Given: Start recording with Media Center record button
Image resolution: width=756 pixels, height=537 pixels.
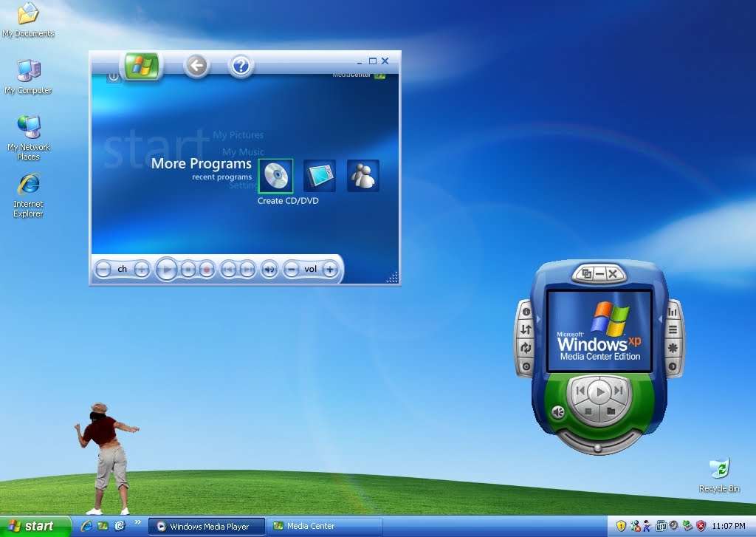Looking at the screenshot, I should pyautogui.click(x=207, y=269).
